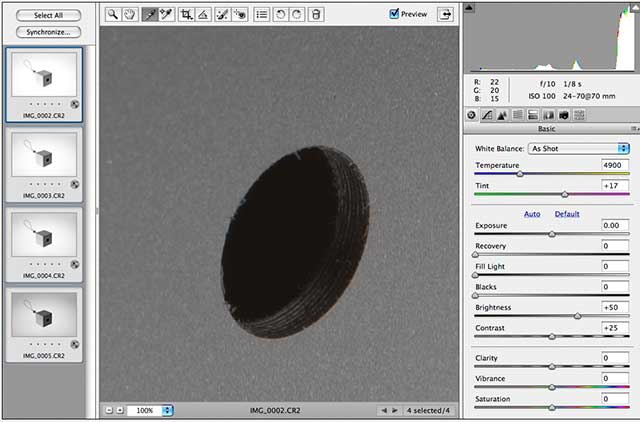The width and height of the screenshot is (640, 422).
Task: Click the Exposure slider handle
Action: tap(552, 234)
